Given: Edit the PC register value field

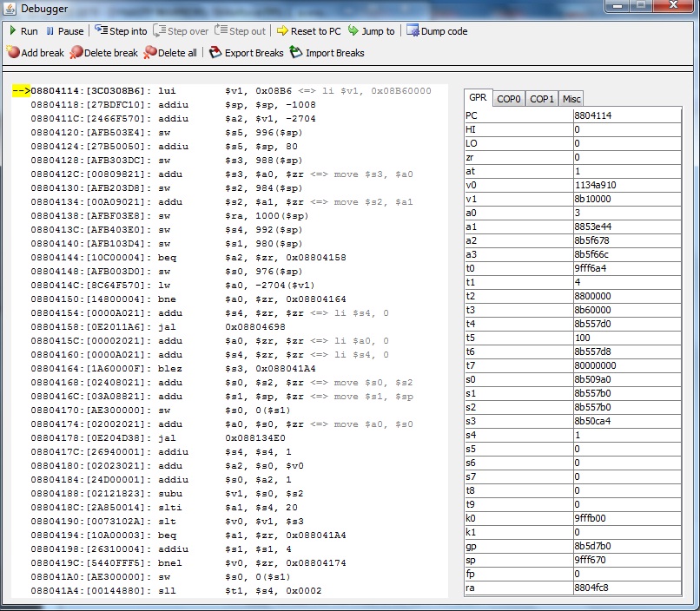Looking at the screenshot, I should (x=627, y=115).
